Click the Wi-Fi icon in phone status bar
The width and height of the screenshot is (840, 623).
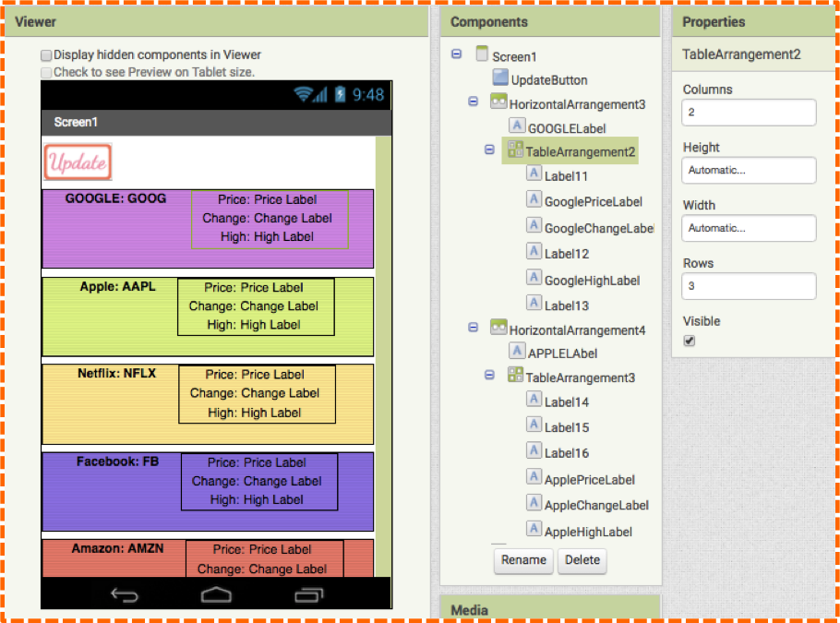coord(303,94)
